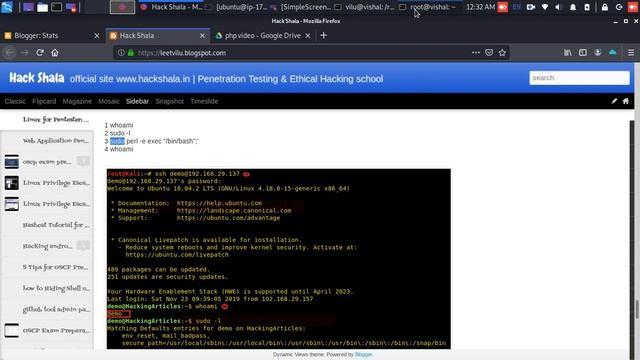Go back one page in Firefox
The image size is (640, 360).
[x=10, y=53]
